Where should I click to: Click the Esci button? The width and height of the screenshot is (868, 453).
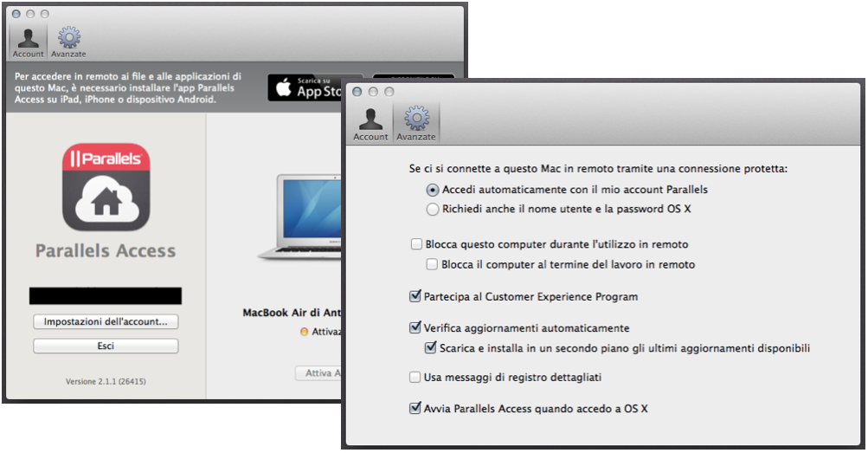click(106, 346)
